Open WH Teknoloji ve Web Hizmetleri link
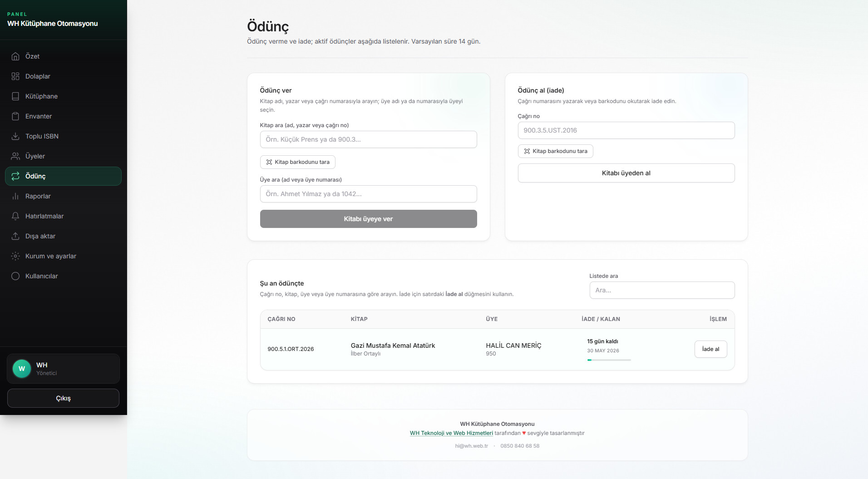The image size is (868, 479). pos(451,433)
